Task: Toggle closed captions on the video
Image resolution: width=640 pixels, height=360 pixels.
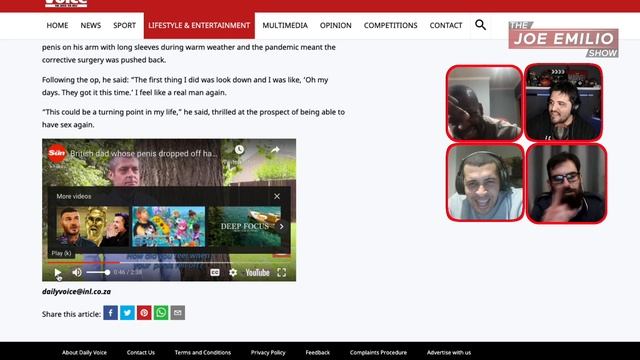Action: (215, 272)
